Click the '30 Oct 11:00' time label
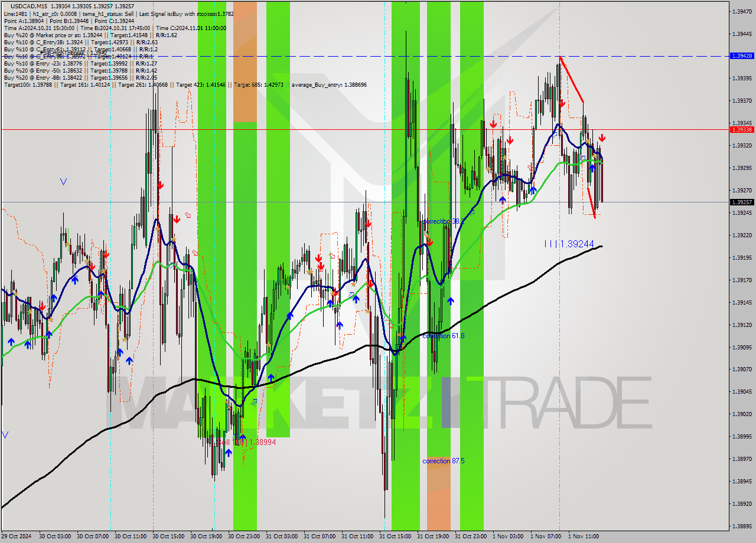The width and height of the screenshot is (756, 543). [131, 537]
